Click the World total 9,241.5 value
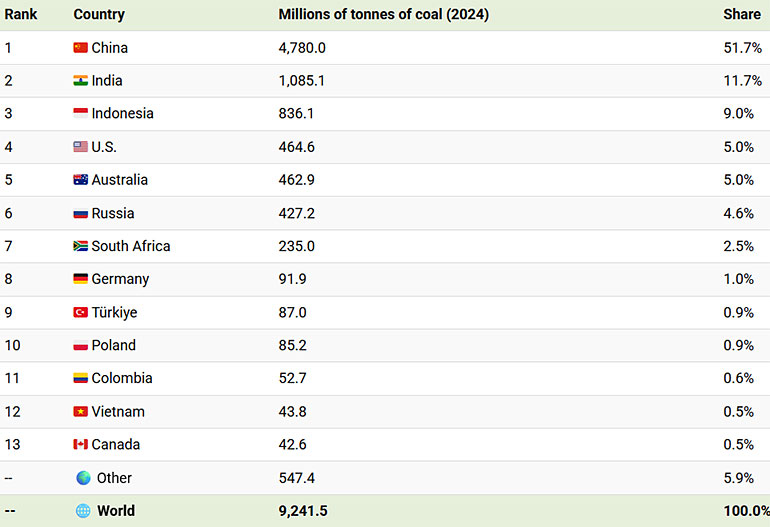Screen dimensions: 770x527 pyautogui.click(x=303, y=511)
